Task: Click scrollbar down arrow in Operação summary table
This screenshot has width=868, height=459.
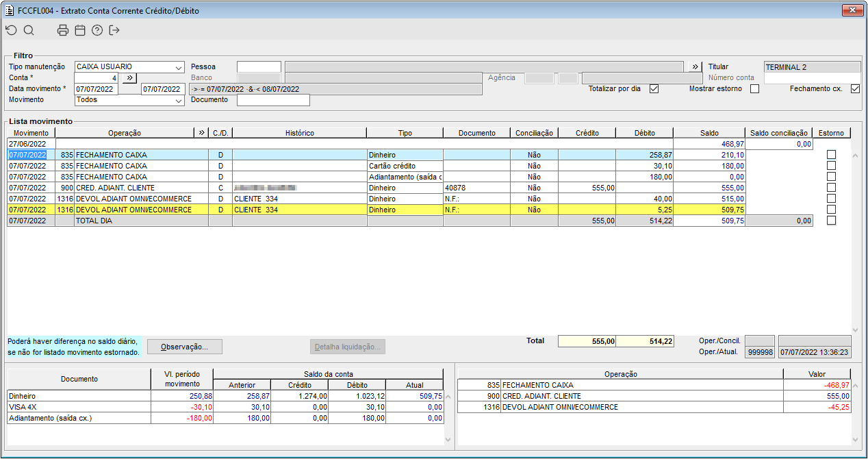Action: tap(855, 439)
